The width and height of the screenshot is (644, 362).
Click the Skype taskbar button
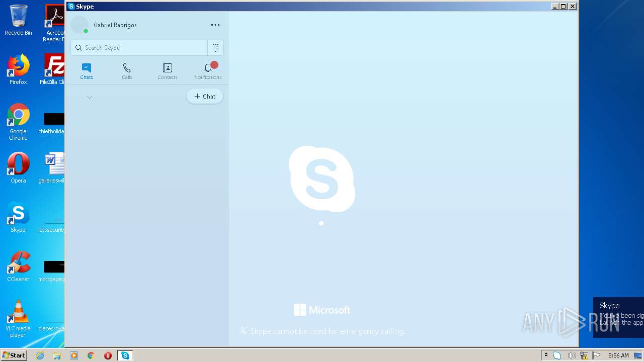pyautogui.click(x=125, y=355)
